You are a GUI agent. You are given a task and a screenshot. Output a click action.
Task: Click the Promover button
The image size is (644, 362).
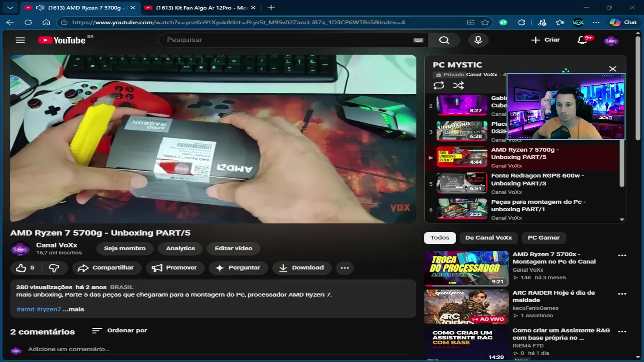pyautogui.click(x=175, y=268)
